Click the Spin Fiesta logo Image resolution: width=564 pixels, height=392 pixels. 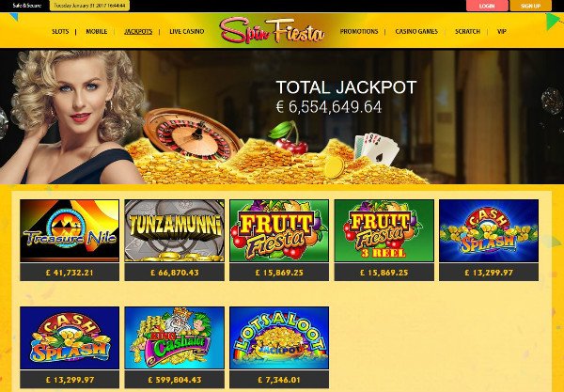coord(273,31)
